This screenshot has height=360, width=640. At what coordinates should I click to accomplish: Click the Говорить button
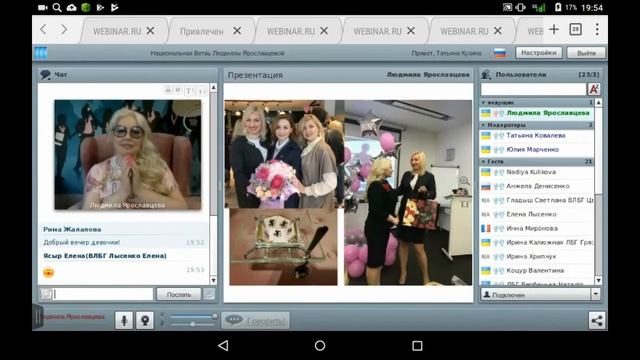point(256,320)
